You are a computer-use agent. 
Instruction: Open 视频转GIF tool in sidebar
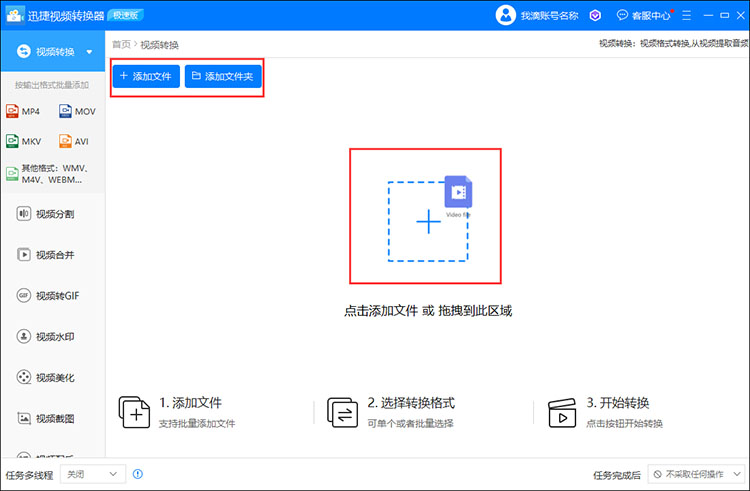(x=48, y=295)
